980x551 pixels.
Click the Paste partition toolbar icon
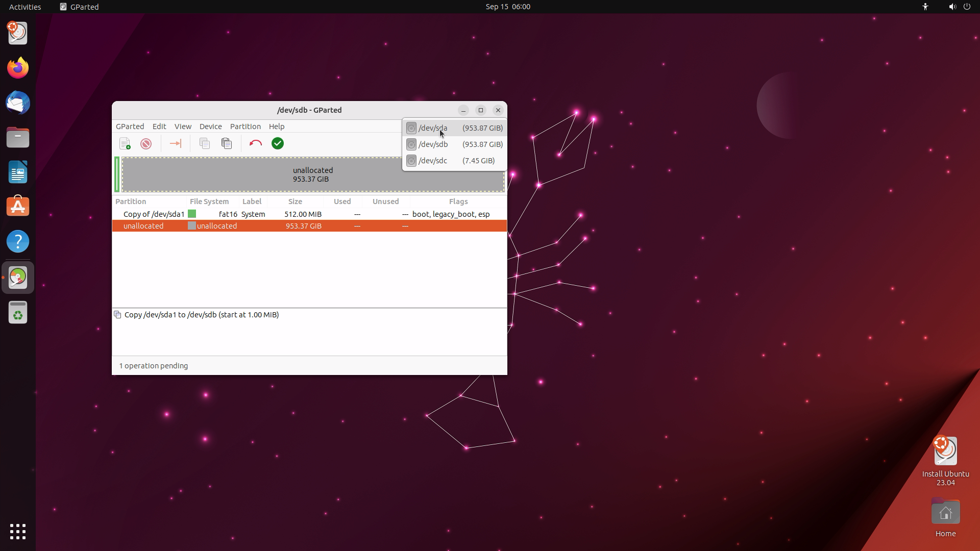coord(227,144)
